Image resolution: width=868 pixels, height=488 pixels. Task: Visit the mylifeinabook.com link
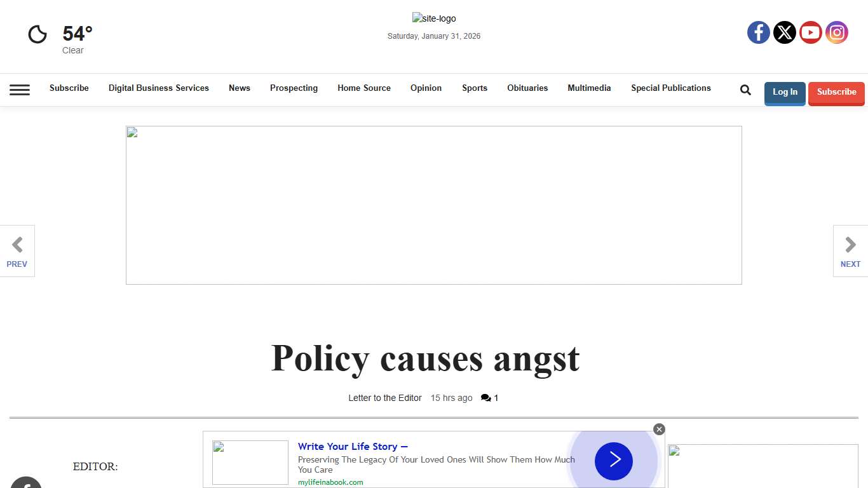(x=330, y=482)
